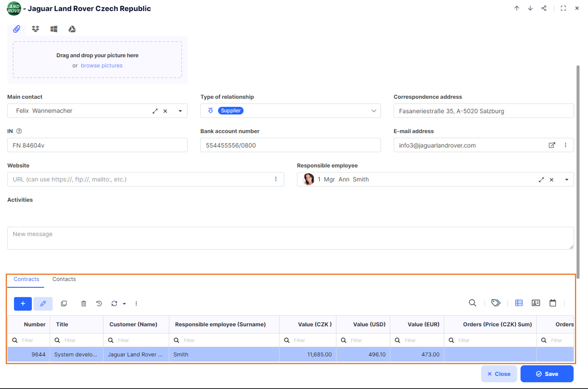Click the Save button
This screenshot has height=389, width=588.
pos(547,374)
